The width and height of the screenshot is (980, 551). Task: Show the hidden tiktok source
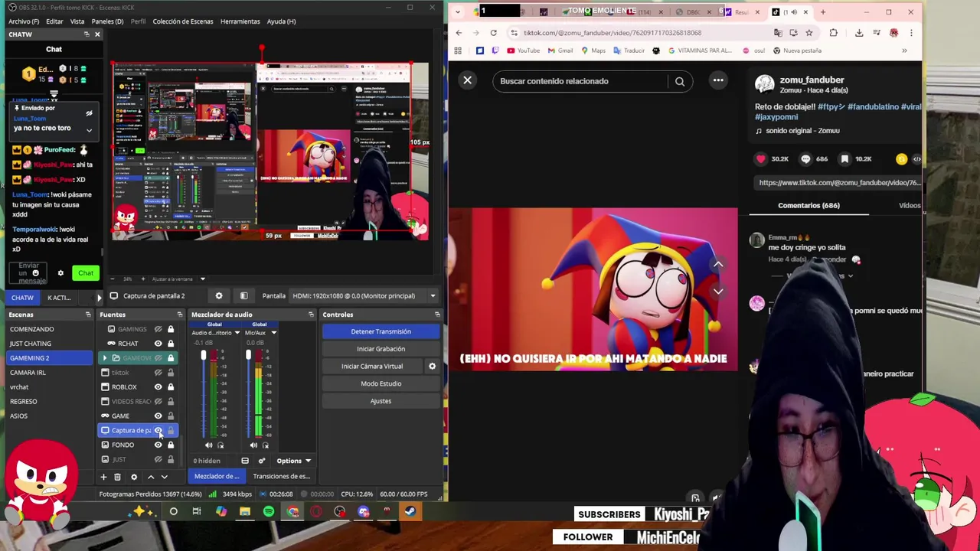click(158, 373)
